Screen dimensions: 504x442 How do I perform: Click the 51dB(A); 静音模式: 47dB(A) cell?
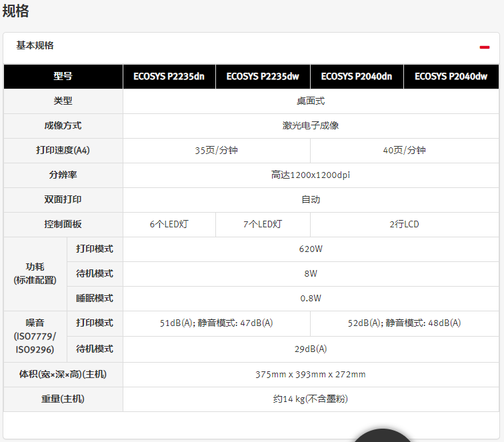217,323
